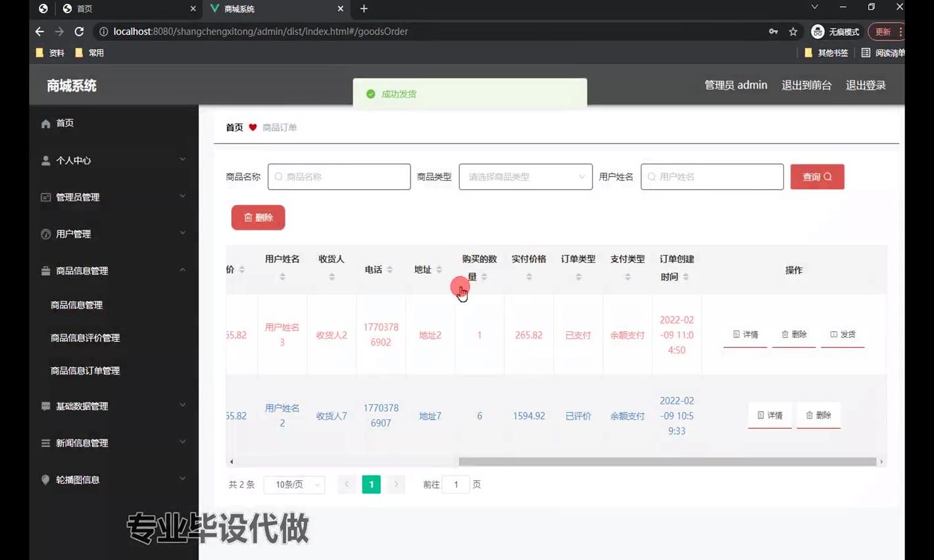Image resolution: width=934 pixels, height=560 pixels.
Task: Expand the 管理员管理 menu chevron
Action: (x=182, y=196)
